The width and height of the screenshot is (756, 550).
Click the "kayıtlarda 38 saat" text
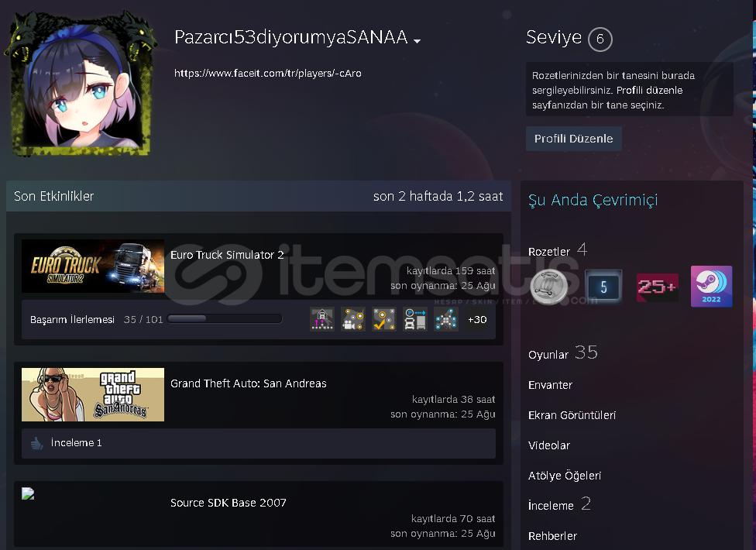(x=454, y=400)
